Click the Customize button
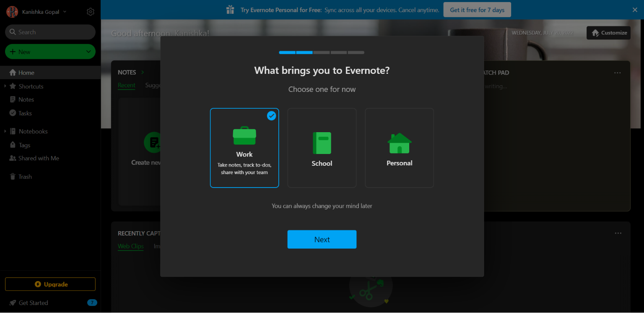 click(x=608, y=33)
